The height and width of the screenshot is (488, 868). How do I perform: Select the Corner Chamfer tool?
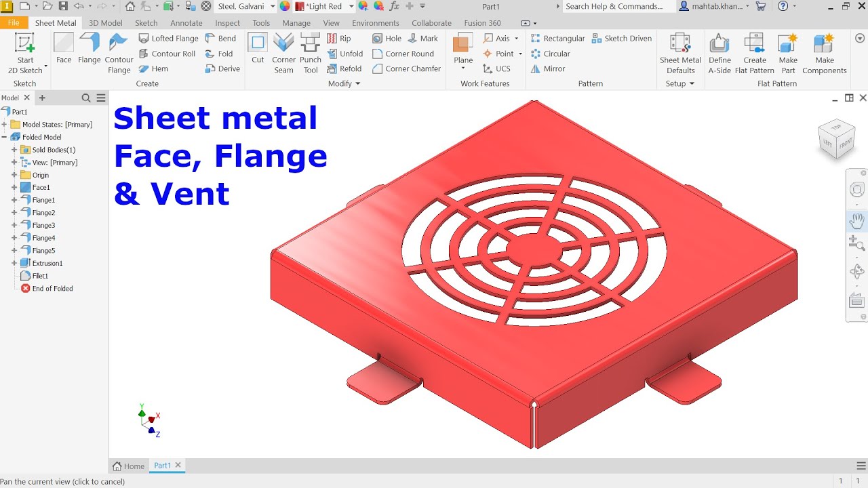pos(406,68)
